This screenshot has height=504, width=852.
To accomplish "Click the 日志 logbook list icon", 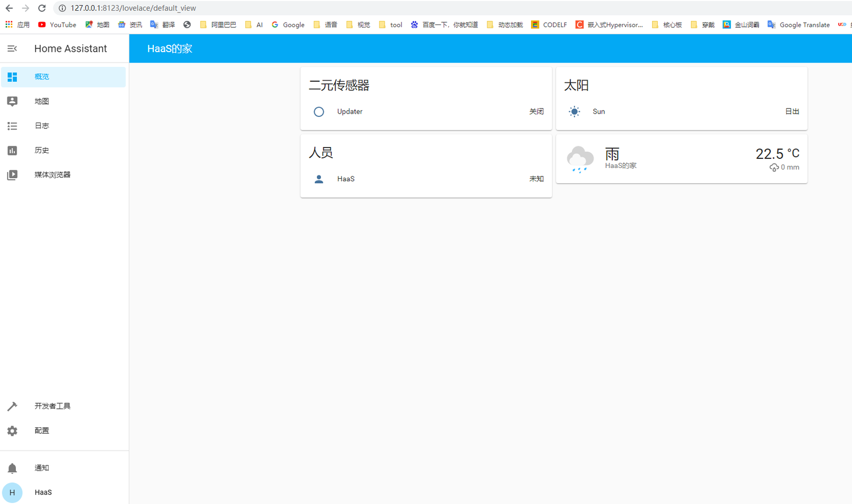I will click(12, 125).
